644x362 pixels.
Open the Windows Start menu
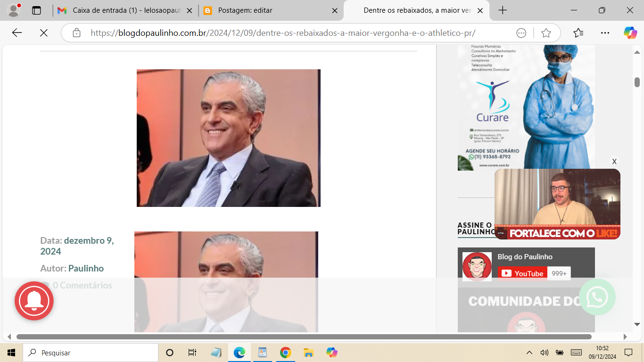tap(11, 353)
